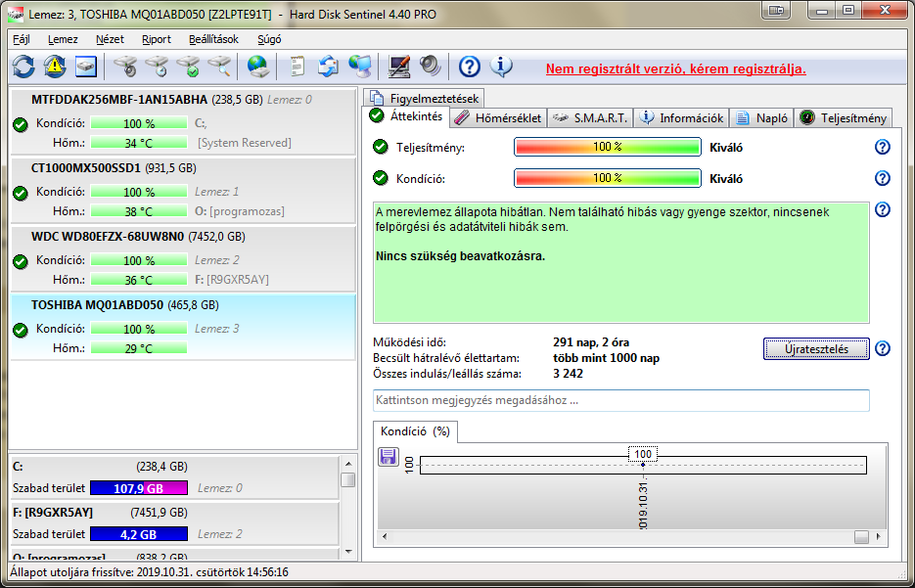The width and height of the screenshot is (915, 588).
Task: Click help icon beside Teljesítmény rating
Action: click(883, 147)
